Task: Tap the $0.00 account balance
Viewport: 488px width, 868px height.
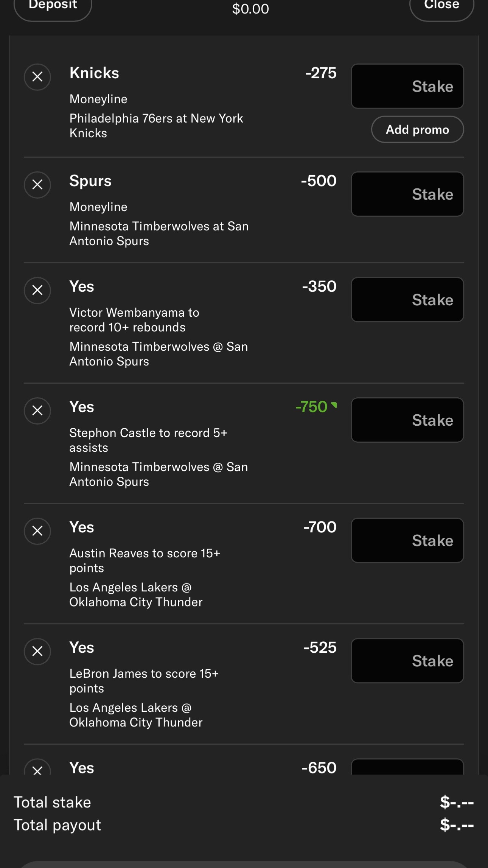Action: point(250,9)
